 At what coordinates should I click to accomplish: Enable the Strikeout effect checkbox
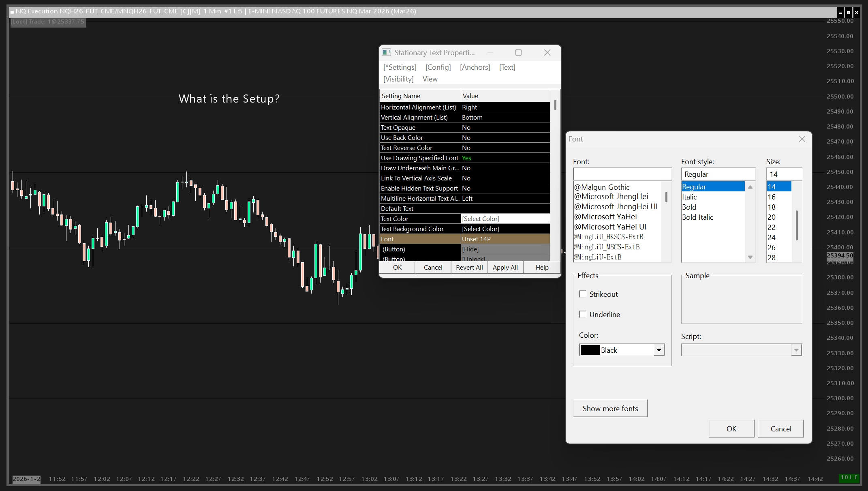pos(583,294)
